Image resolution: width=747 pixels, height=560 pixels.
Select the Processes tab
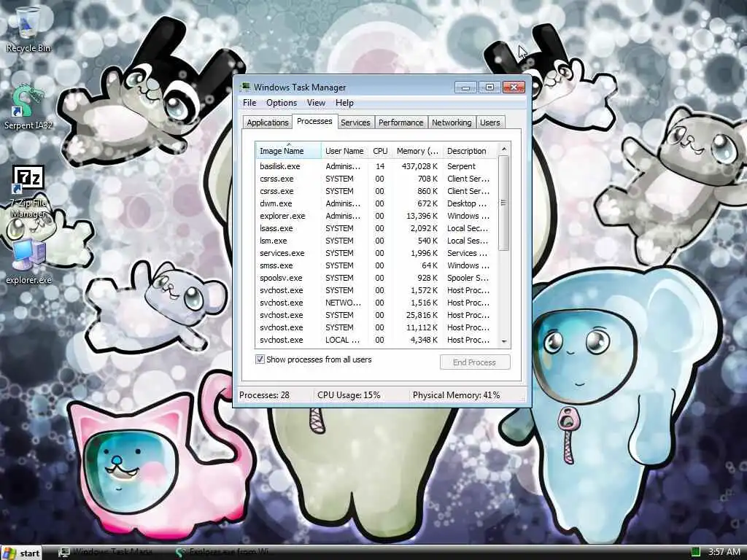(x=314, y=122)
